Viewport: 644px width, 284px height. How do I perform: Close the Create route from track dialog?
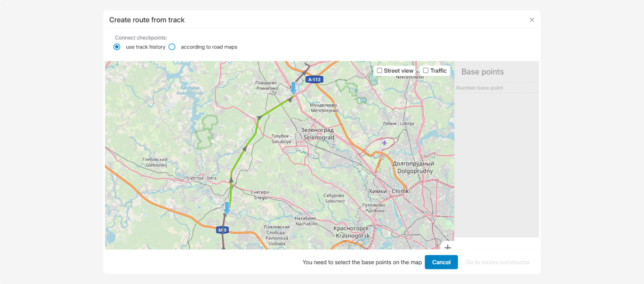(x=532, y=20)
